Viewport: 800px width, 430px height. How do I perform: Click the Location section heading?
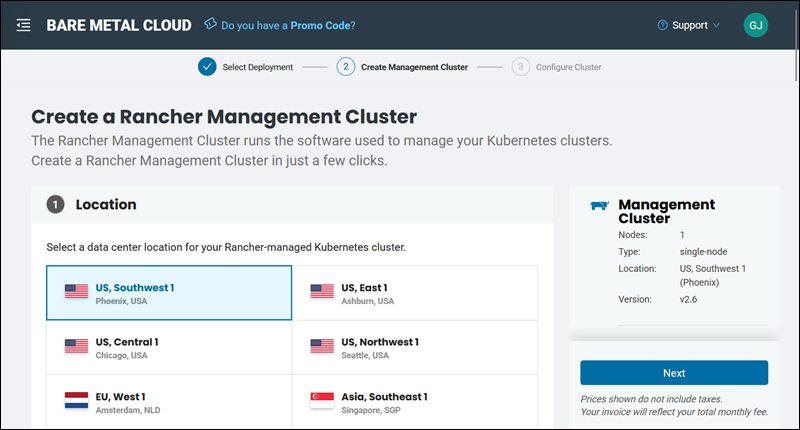(x=106, y=205)
